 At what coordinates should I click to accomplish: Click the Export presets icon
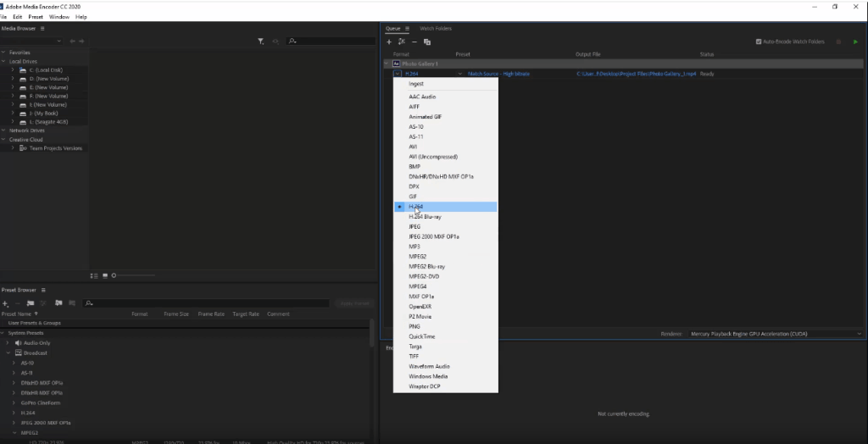pos(72,302)
